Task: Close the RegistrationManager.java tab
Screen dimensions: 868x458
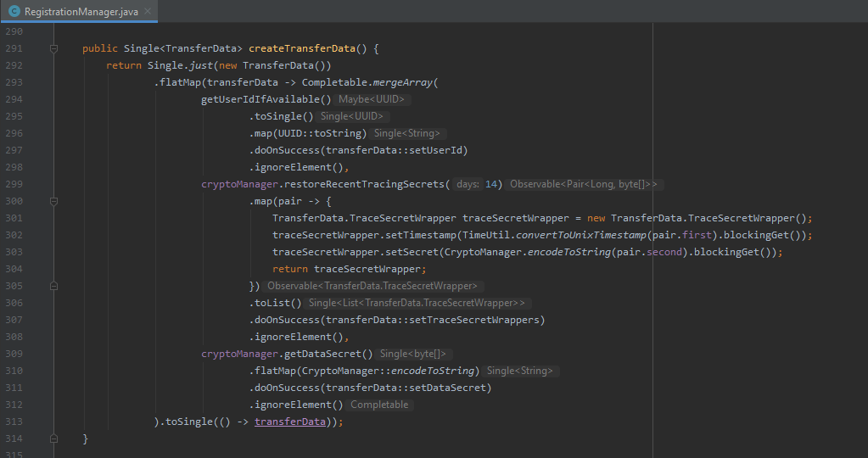Action: coord(148,11)
